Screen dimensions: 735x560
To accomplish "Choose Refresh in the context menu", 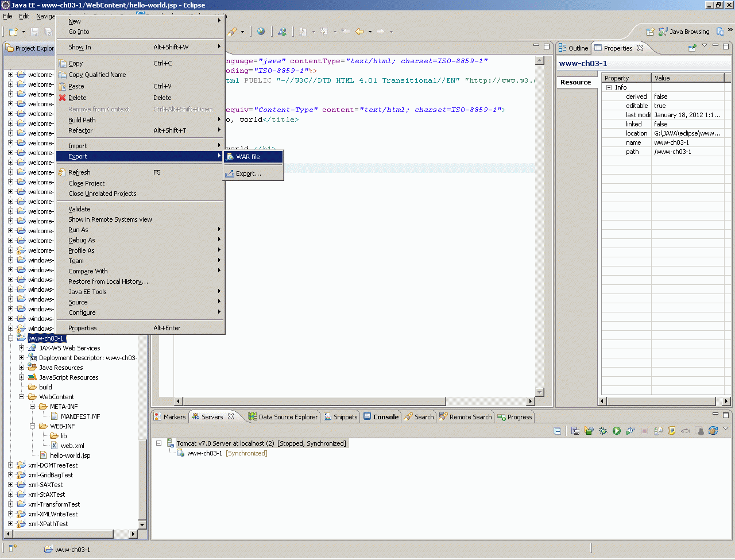I will tap(79, 172).
